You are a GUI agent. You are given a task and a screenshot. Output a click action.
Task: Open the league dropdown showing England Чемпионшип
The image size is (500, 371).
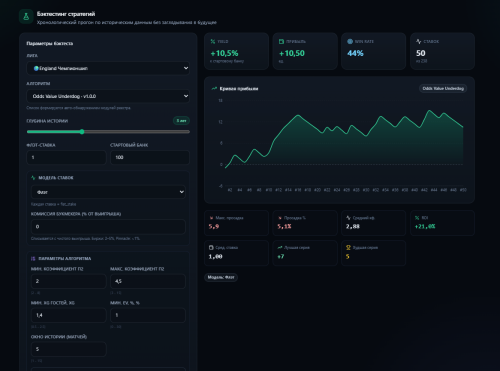(108, 68)
